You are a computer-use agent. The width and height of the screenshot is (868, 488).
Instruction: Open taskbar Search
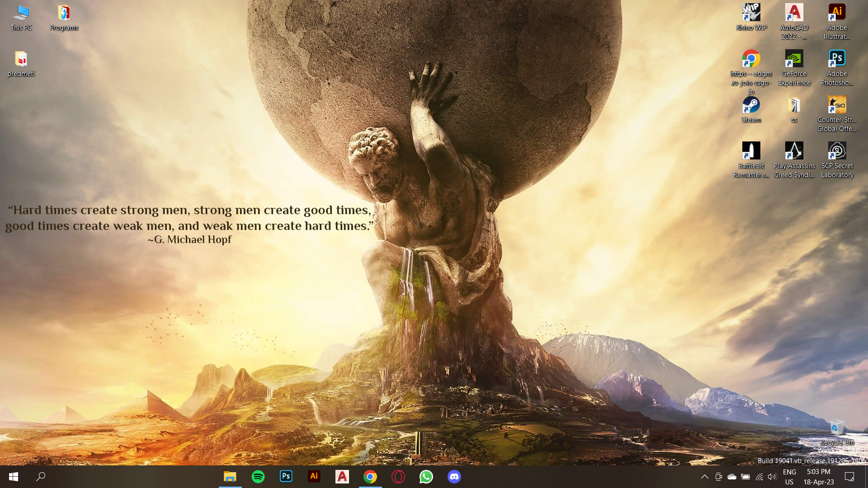(41, 477)
